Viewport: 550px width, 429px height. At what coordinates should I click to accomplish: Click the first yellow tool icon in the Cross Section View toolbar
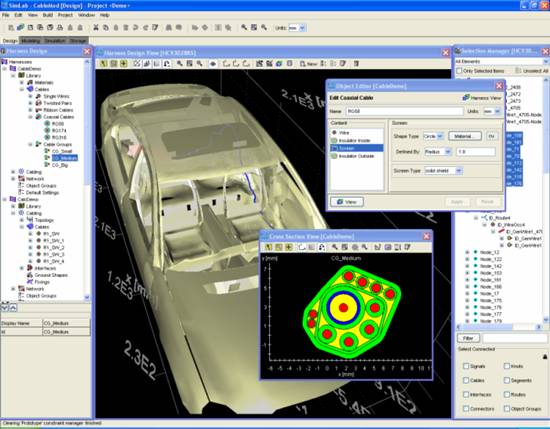tap(269, 247)
